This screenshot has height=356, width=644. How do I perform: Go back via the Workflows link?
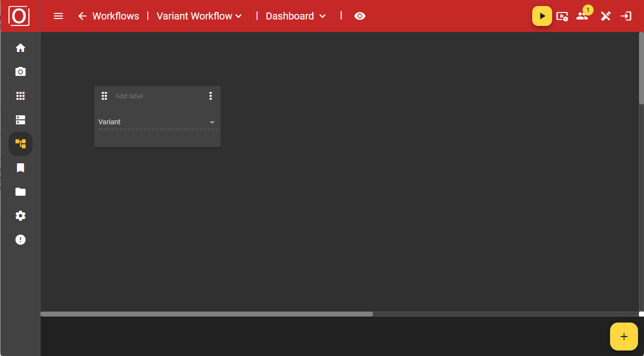[108, 15]
